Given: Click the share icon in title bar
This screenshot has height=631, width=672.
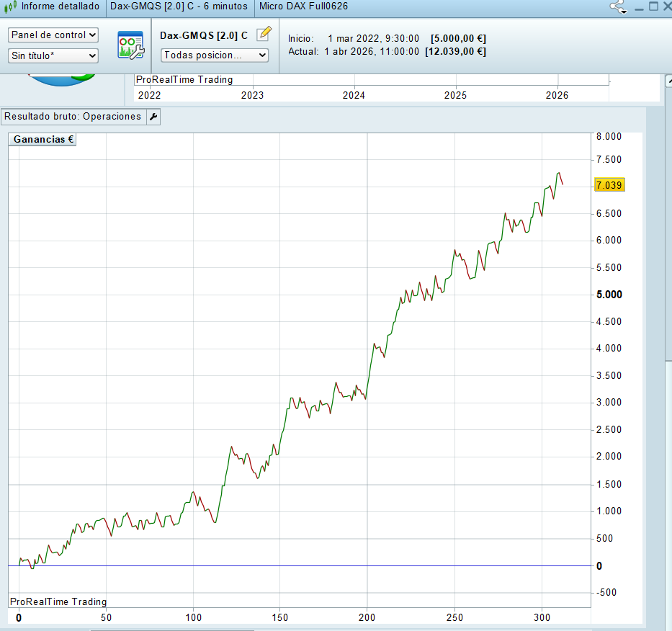Looking at the screenshot, I should tap(617, 6).
